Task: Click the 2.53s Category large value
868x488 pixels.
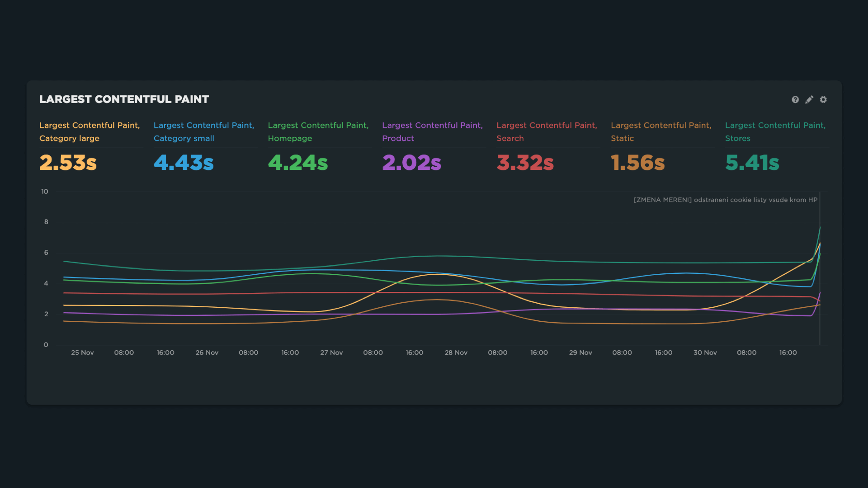Action: click(x=68, y=163)
